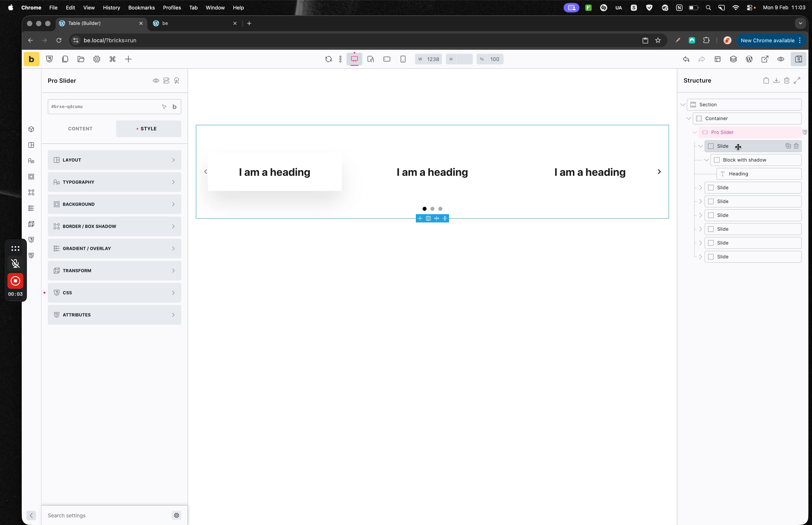The image size is (812, 525).
Task: Open the WordPress dashboard icon
Action: (749, 59)
